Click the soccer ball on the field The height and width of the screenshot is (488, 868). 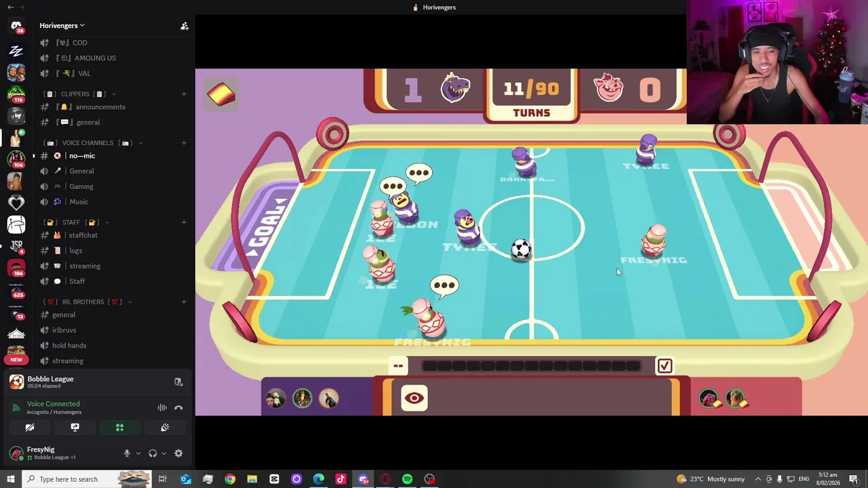point(521,249)
